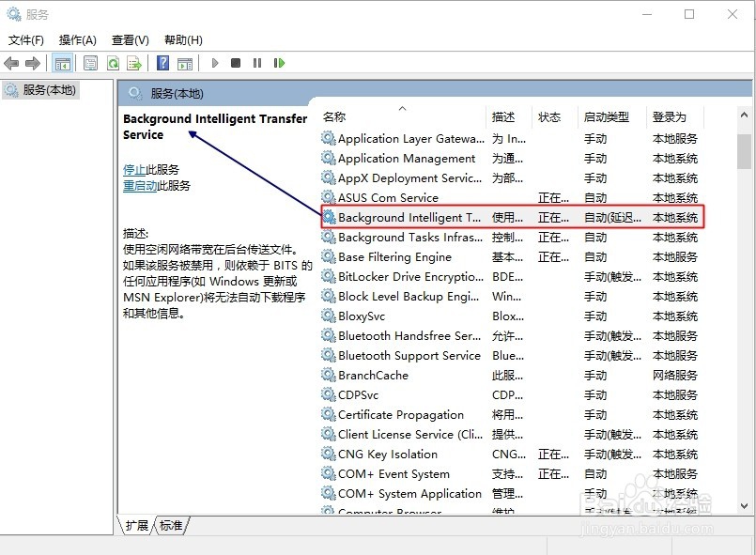Navigate forward with the Forward arrow

pyautogui.click(x=34, y=63)
